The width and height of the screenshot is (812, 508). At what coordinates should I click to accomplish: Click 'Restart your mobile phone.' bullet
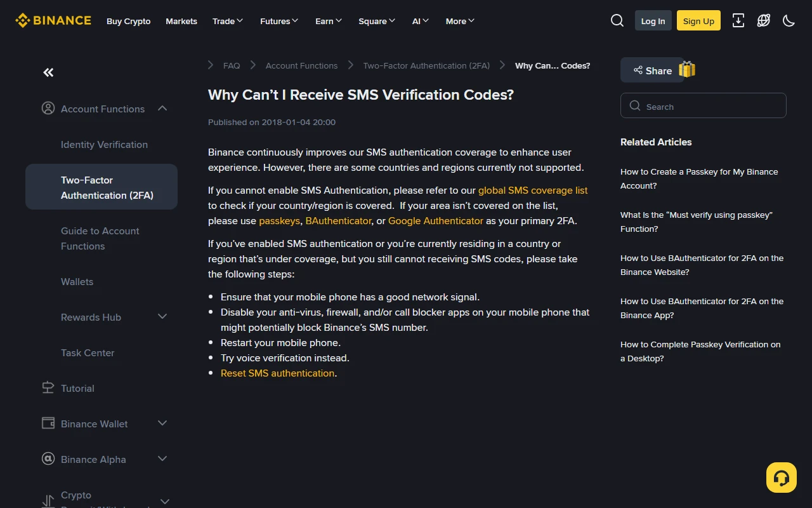[280, 342]
